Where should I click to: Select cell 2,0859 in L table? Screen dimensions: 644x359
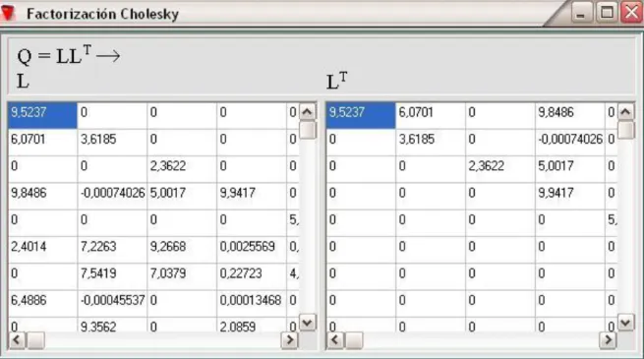(x=252, y=325)
